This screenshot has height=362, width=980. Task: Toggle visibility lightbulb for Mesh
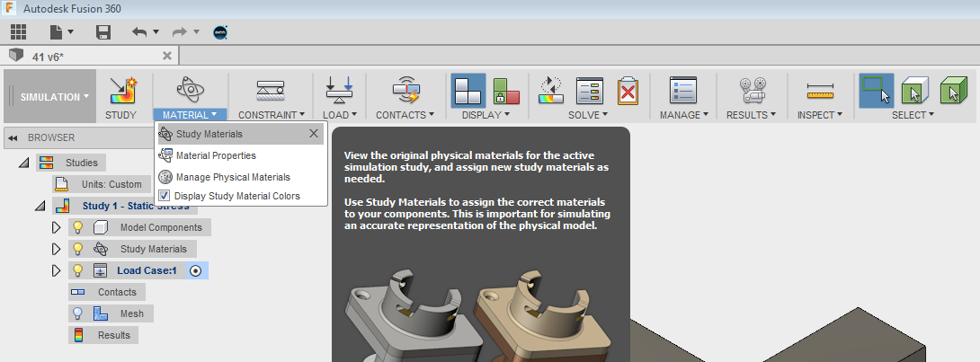point(78,313)
